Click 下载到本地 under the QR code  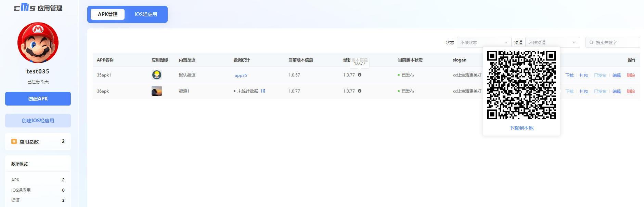point(521,128)
